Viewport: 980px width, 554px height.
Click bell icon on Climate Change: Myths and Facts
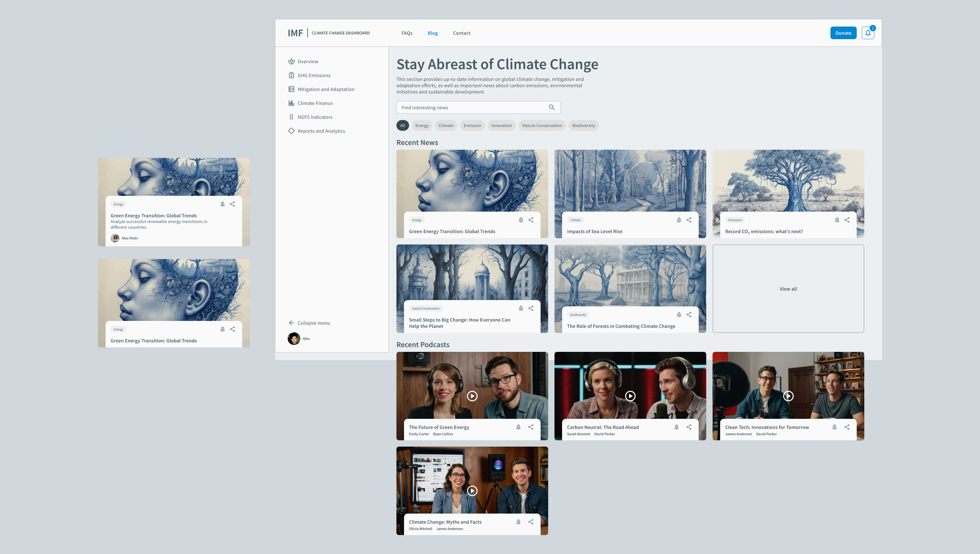pos(518,522)
